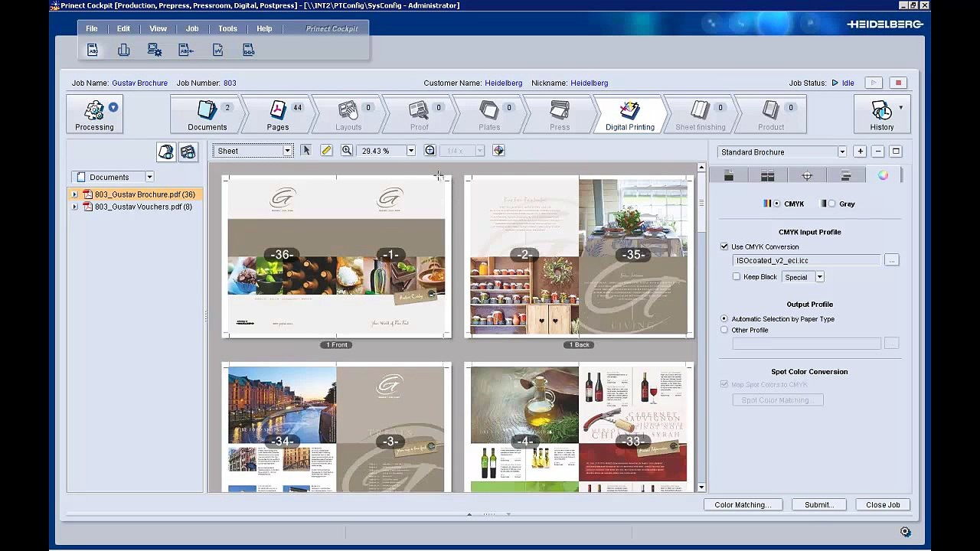This screenshot has height=551, width=980.
Task: Browse for CMYK input profile
Action: click(x=891, y=260)
